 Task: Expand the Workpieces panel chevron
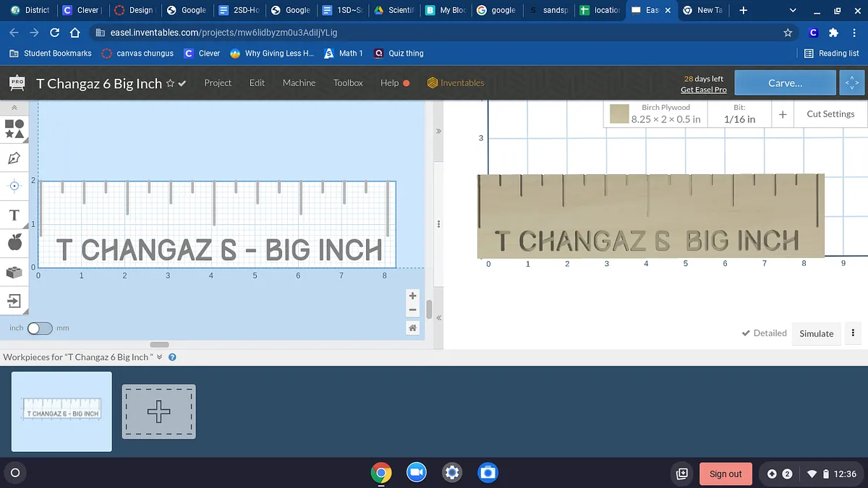pyautogui.click(x=160, y=357)
